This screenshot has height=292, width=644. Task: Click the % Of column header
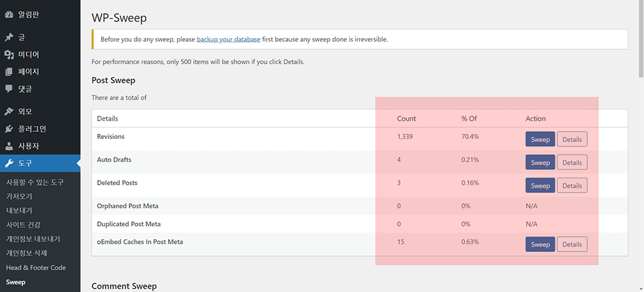[469, 118]
